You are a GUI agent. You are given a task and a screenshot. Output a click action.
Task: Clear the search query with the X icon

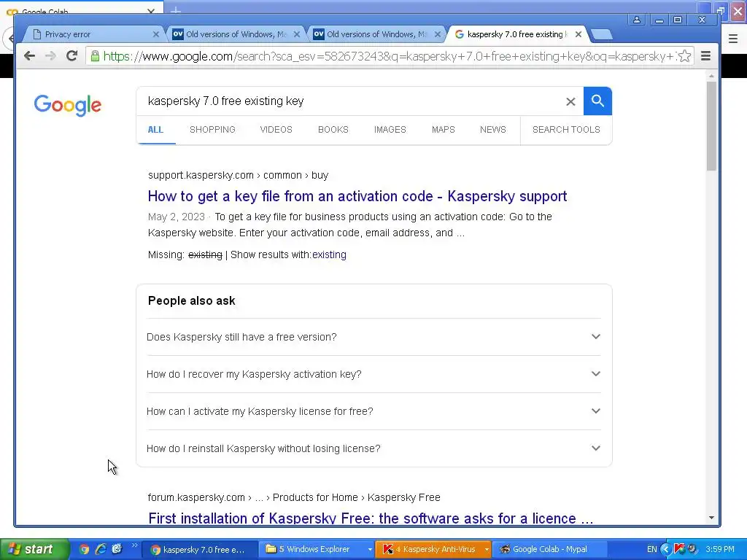(570, 101)
